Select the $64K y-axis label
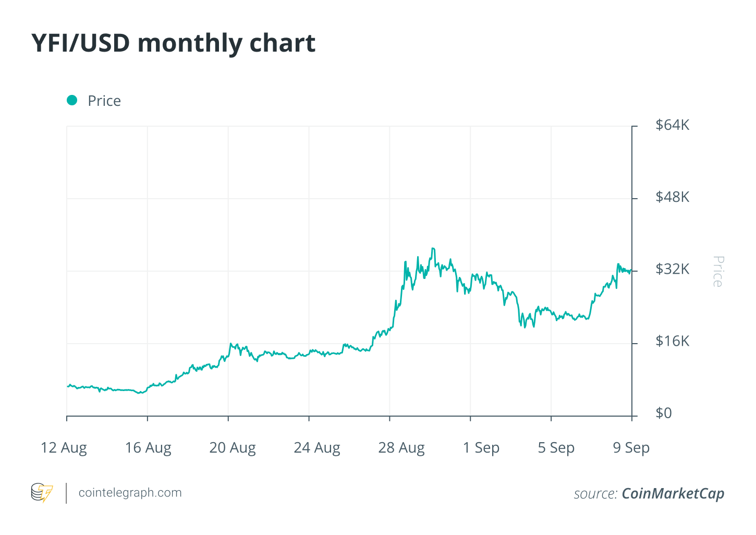 [x=672, y=125]
